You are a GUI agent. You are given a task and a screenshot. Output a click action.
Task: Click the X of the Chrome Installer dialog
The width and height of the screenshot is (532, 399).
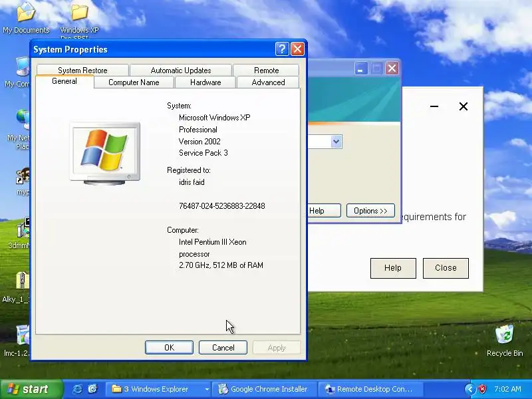[463, 106]
